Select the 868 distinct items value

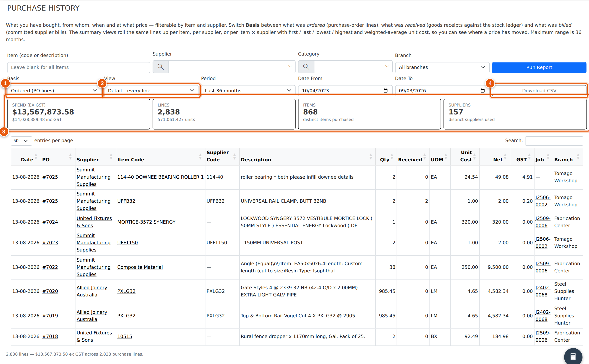pyautogui.click(x=310, y=112)
